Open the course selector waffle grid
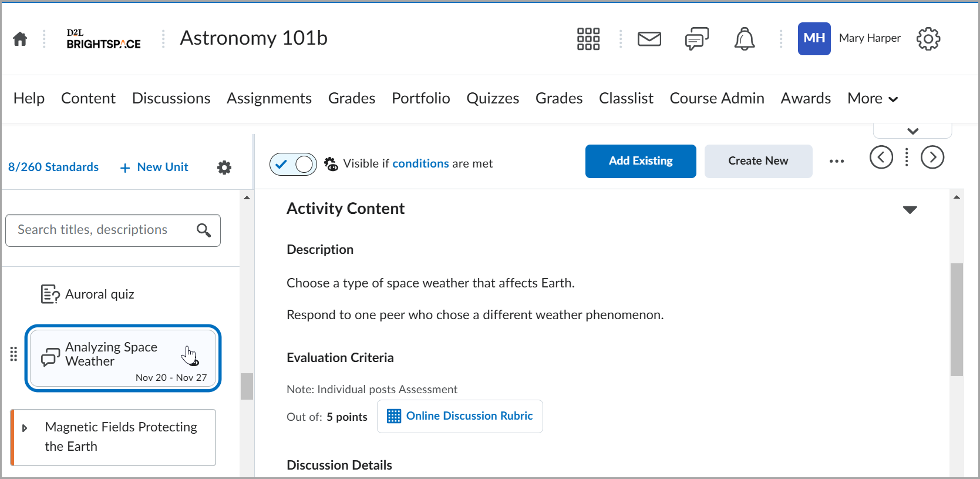 (588, 39)
